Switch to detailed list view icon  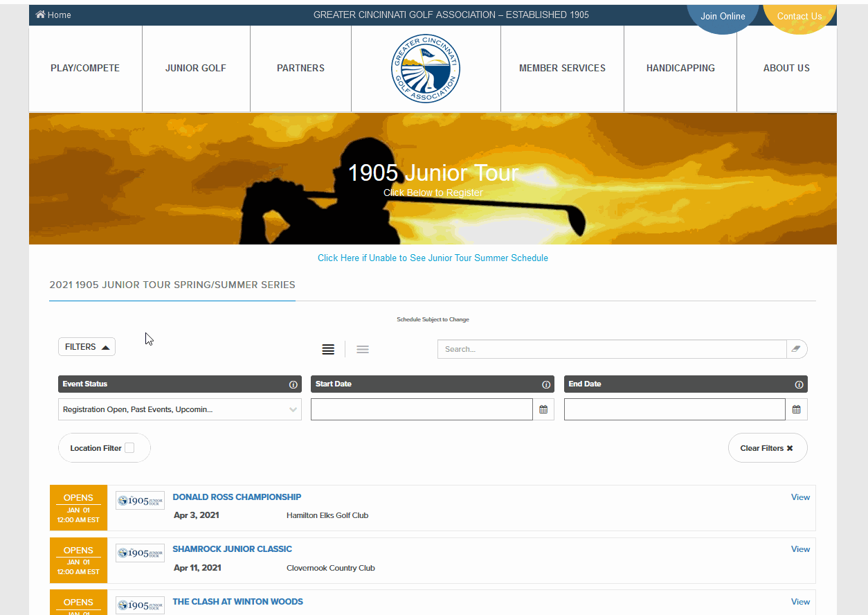[328, 349]
